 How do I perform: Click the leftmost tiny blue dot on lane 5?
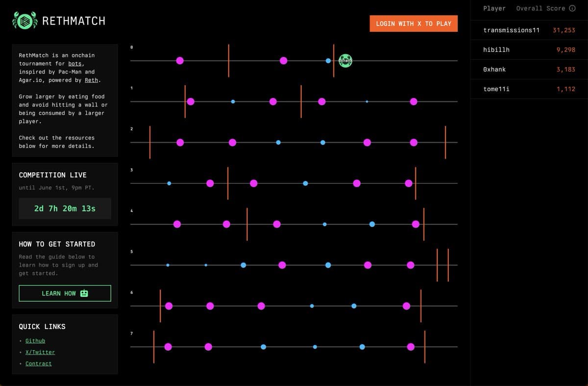coord(168,265)
